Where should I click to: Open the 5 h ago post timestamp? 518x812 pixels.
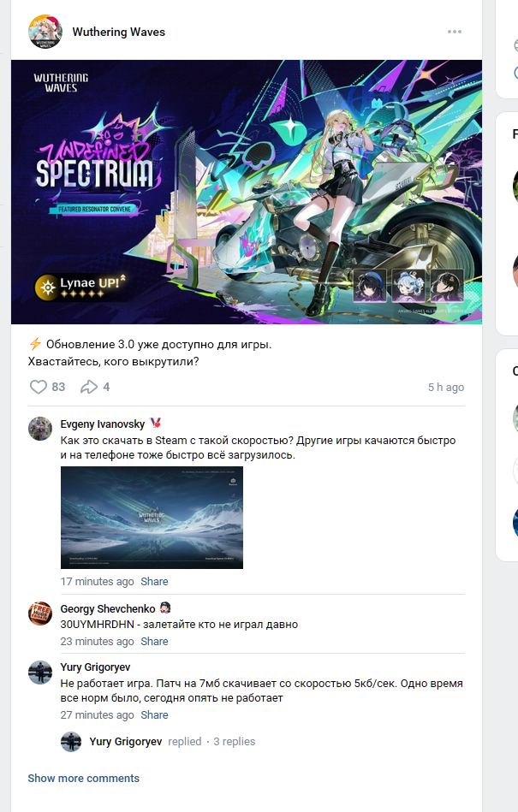tap(446, 388)
